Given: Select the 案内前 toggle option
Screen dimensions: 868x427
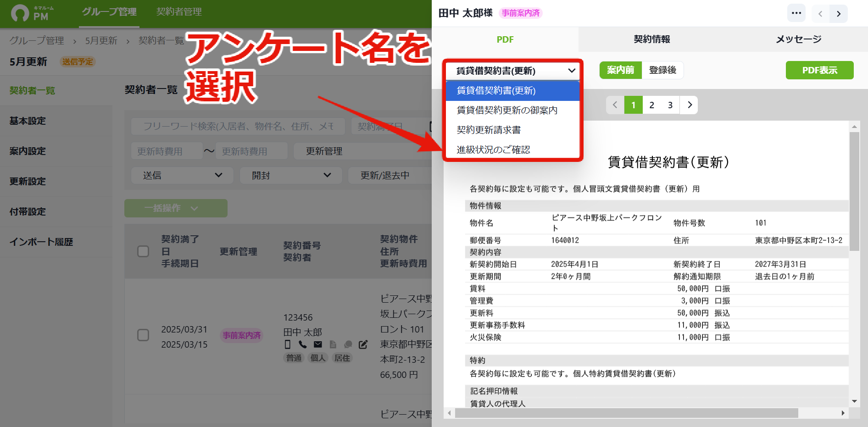Looking at the screenshot, I should [x=621, y=70].
